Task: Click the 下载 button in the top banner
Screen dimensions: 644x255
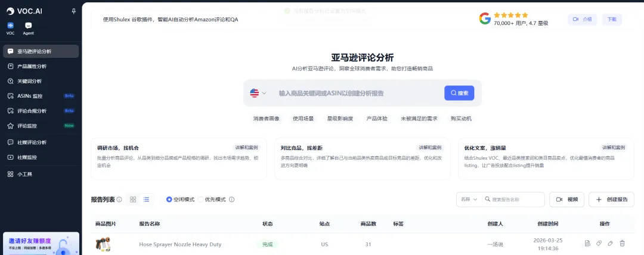Action: (612, 19)
